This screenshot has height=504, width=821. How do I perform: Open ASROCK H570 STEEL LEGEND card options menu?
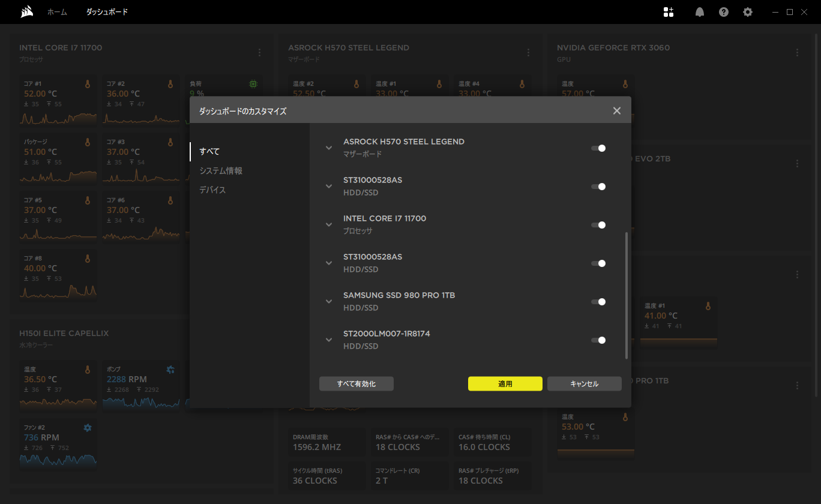[528, 53]
